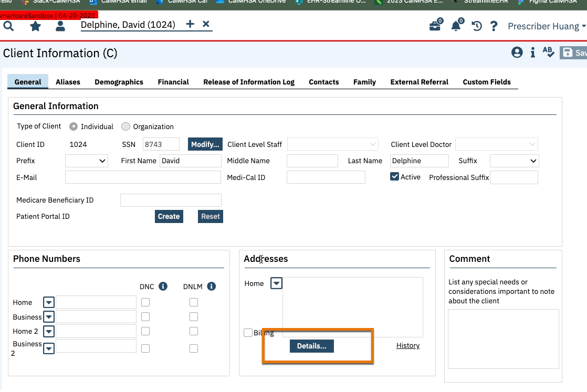Click the Medicare Beneficiary ID field

[x=171, y=200]
